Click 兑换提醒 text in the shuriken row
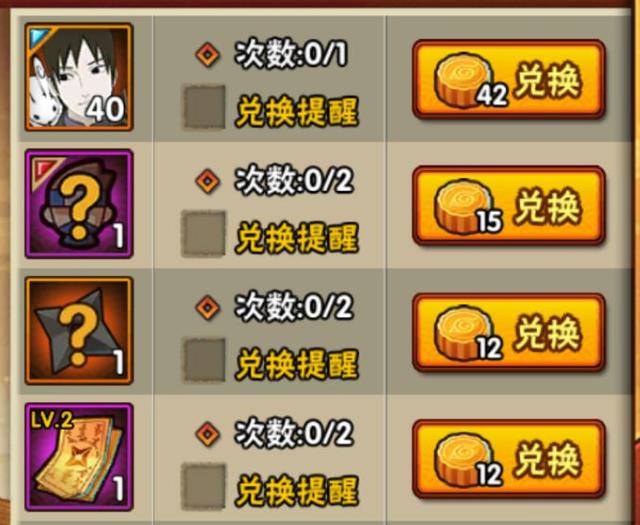Viewport: 640px width, 525px height. point(297,365)
